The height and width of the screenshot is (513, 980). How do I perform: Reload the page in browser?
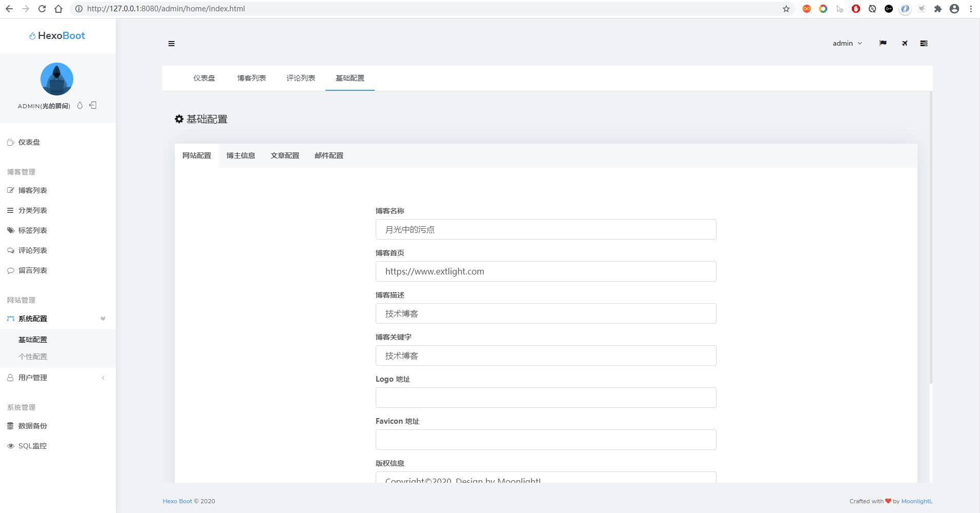point(42,9)
